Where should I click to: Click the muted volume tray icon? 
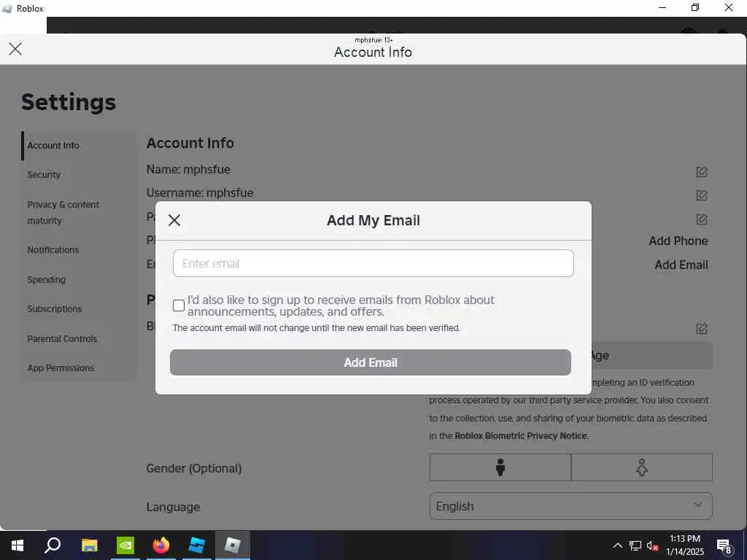(652, 545)
